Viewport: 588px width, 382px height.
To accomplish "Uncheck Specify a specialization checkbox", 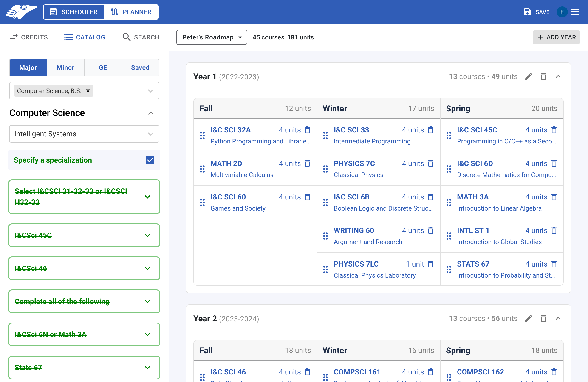I will click(150, 160).
